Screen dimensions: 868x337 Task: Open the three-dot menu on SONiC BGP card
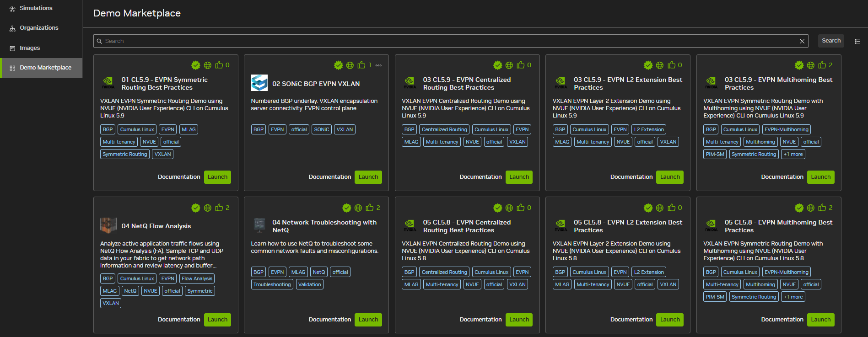pos(378,65)
